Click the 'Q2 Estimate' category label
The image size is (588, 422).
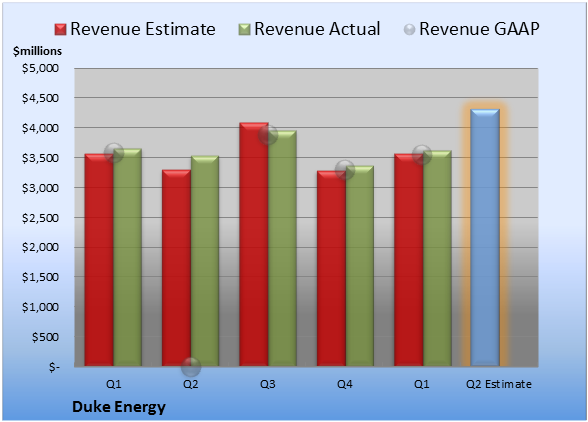coord(499,384)
